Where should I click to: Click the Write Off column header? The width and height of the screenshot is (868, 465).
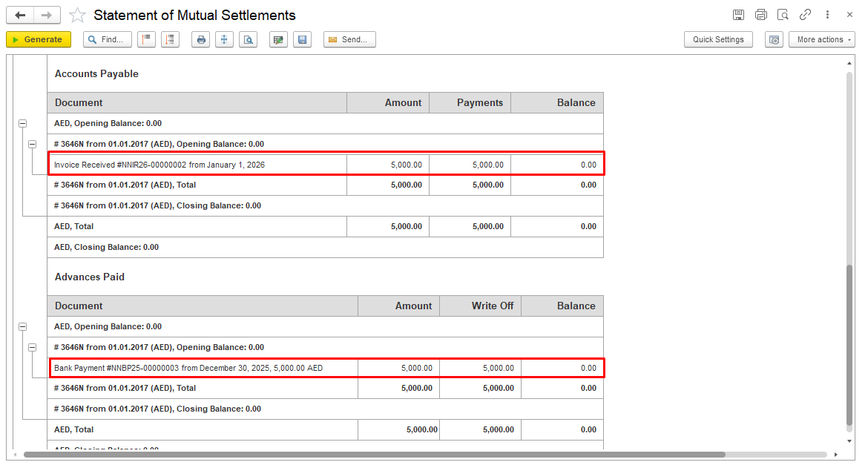click(x=481, y=306)
